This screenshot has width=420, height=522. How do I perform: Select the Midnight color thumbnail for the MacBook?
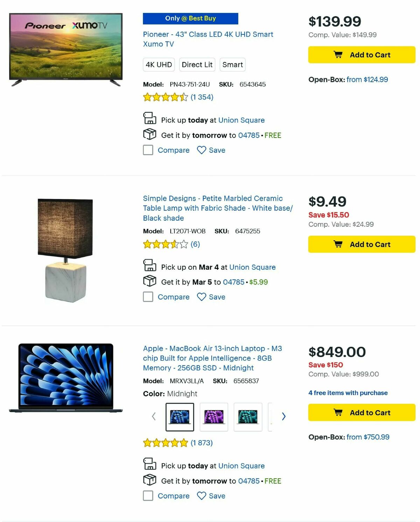(x=180, y=417)
